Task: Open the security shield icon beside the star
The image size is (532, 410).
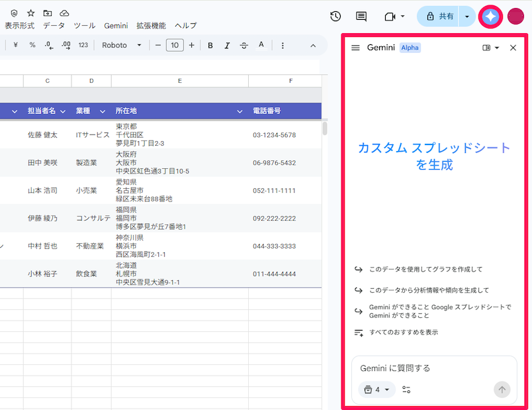Action: click(x=14, y=13)
